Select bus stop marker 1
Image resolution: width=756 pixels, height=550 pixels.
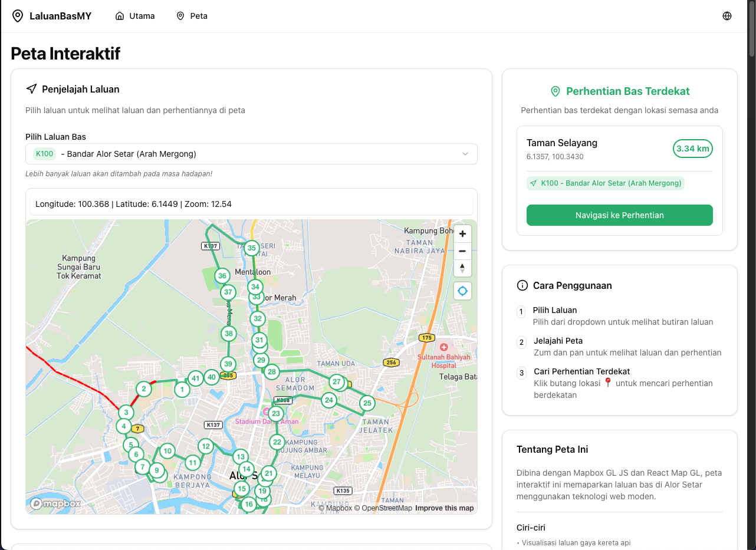(x=182, y=389)
